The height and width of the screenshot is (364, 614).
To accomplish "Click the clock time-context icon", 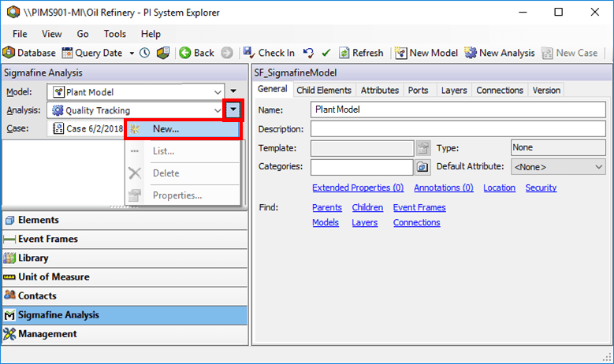I will pos(145,53).
